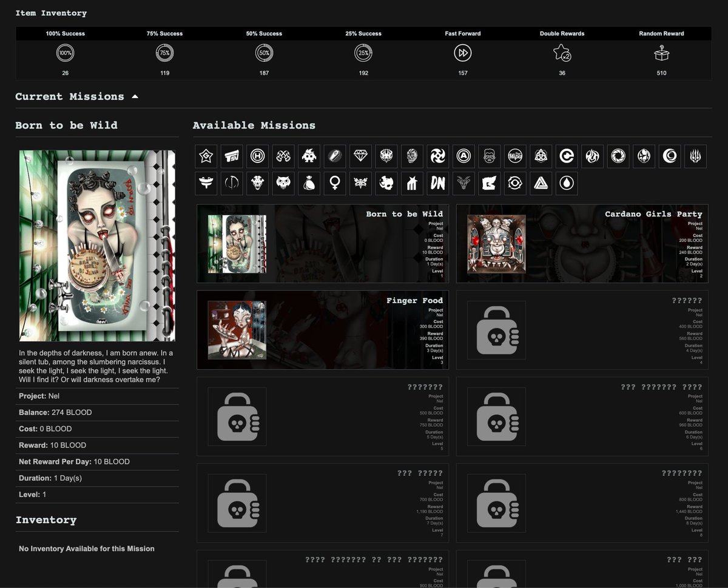Click the No Inventory Available message

87,549
